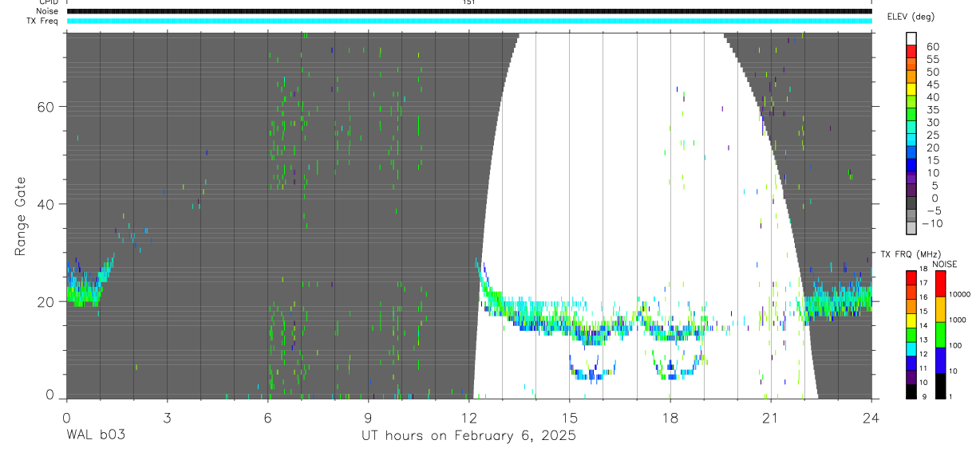
Task: Click the ELEV legend value −10
Action: (x=932, y=224)
